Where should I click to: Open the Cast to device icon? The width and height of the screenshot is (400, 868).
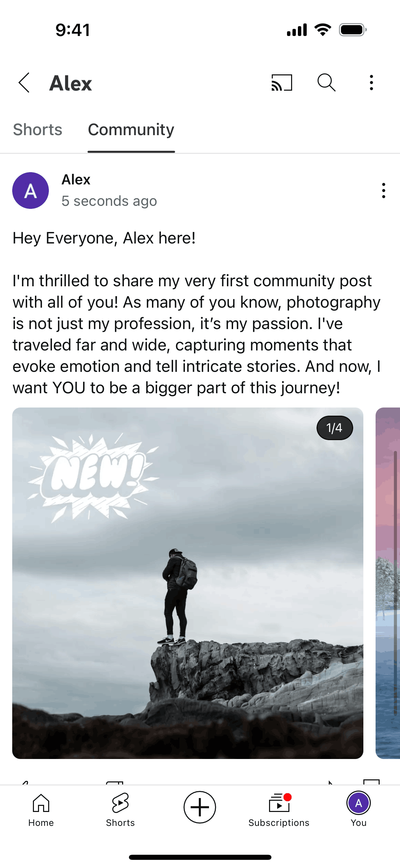coord(282,83)
